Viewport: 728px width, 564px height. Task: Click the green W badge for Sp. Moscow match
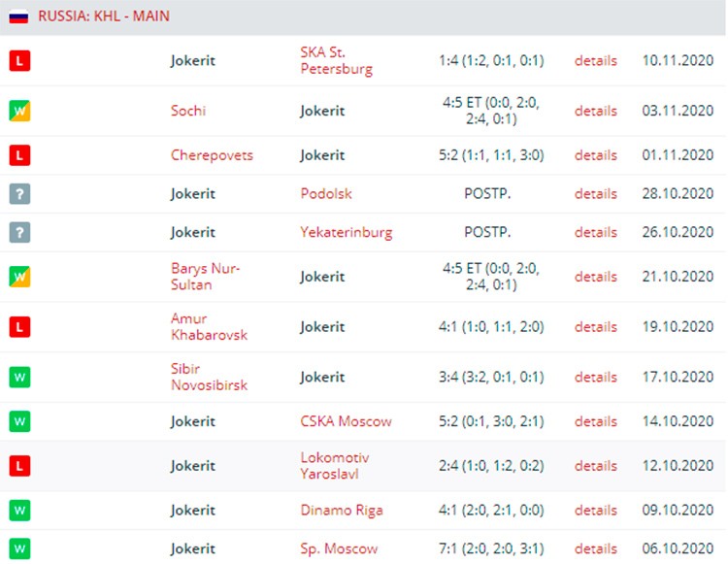19,548
